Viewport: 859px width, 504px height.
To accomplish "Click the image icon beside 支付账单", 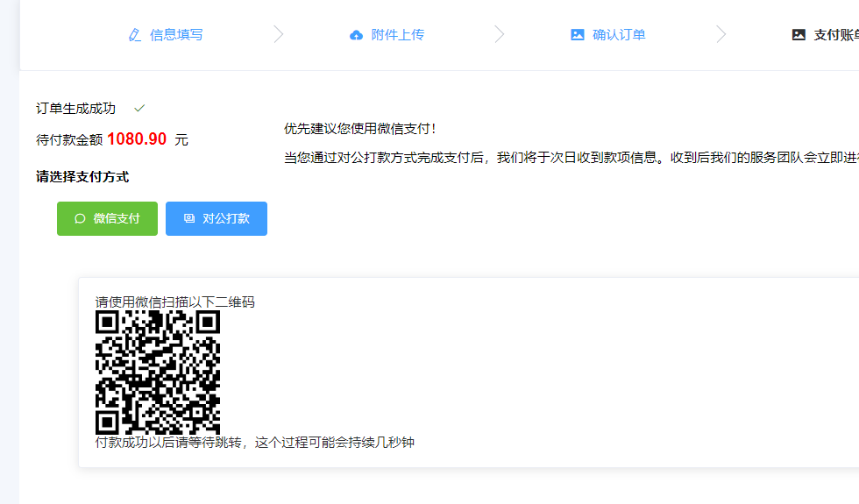I will coord(799,35).
